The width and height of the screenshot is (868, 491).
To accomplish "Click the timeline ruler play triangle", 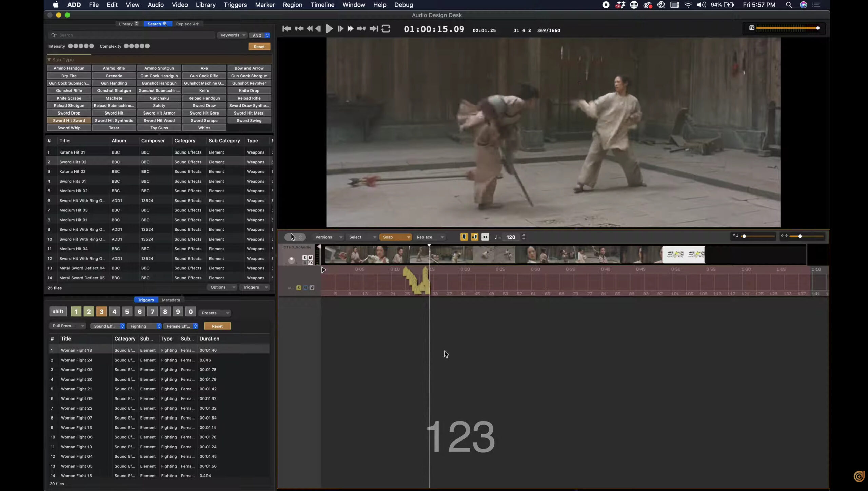I will pos(323,270).
